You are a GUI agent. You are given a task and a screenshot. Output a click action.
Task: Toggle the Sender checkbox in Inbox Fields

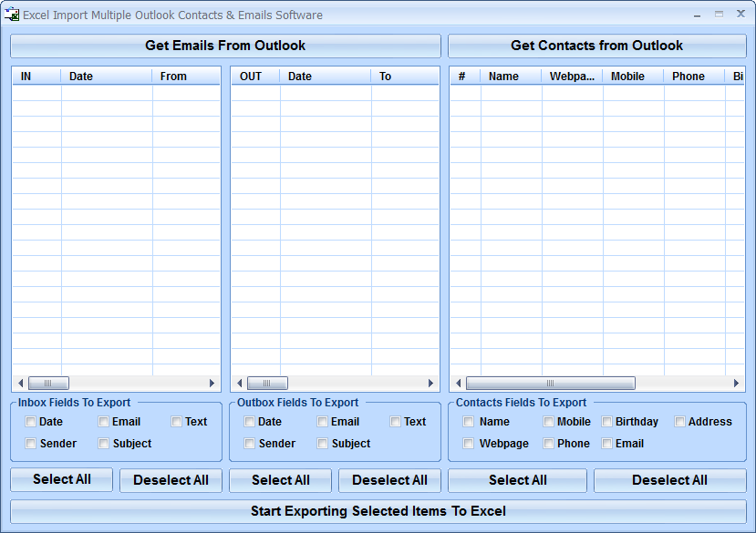coord(31,444)
